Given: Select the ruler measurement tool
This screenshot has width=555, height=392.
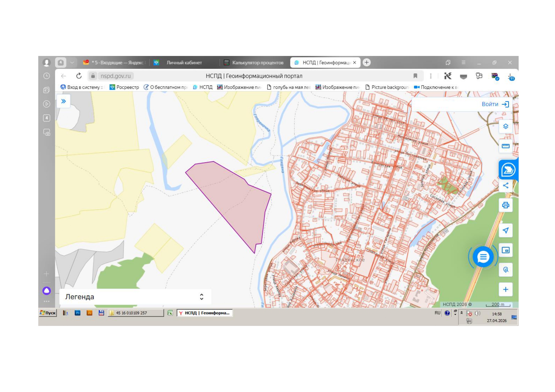Looking at the screenshot, I should pos(505,146).
